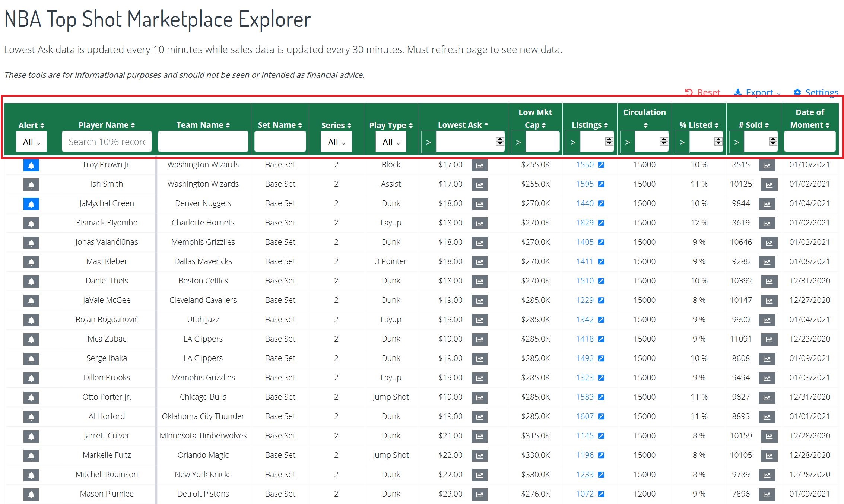Change % Listed comparison operator

coord(682,142)
